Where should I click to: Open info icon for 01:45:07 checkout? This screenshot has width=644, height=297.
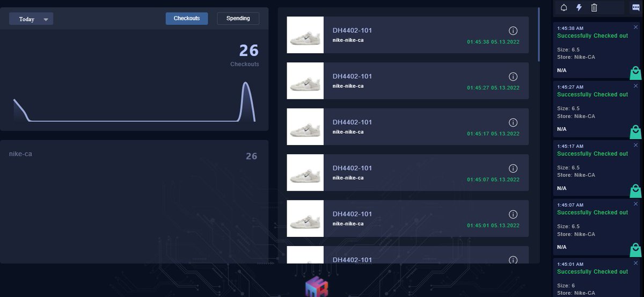(x=513, y=169)
